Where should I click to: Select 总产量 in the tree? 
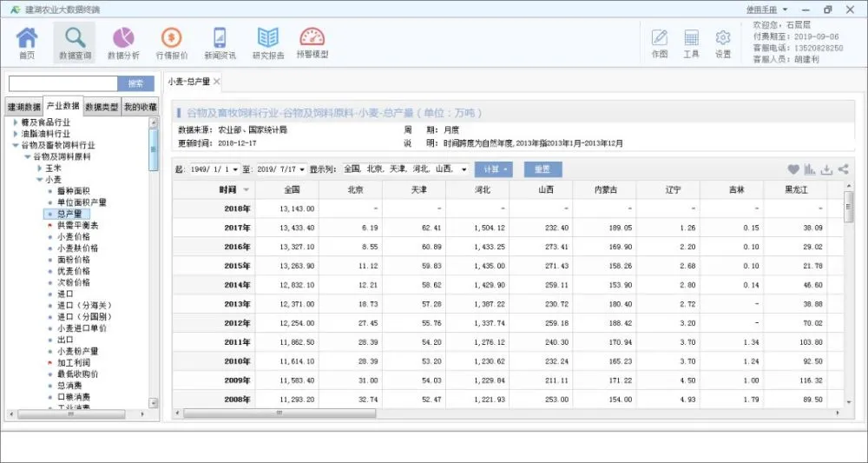tap(69, 214)
